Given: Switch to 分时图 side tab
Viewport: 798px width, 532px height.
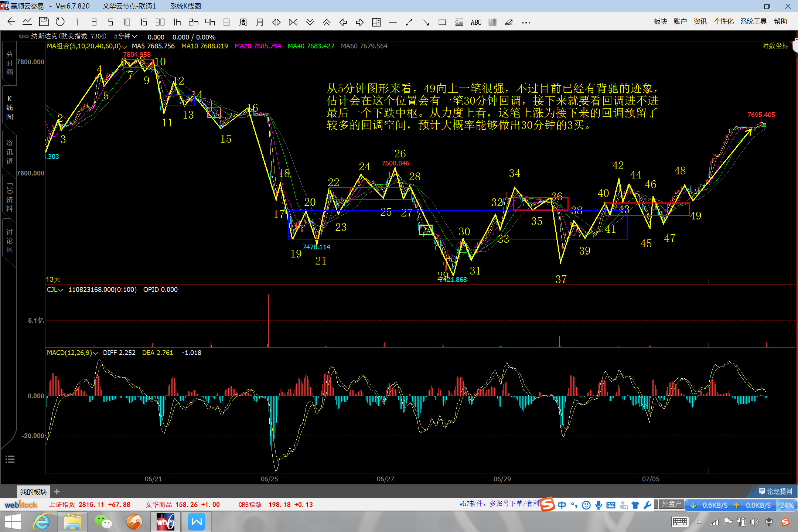Looking at the screenshot, I should [10, 63].
